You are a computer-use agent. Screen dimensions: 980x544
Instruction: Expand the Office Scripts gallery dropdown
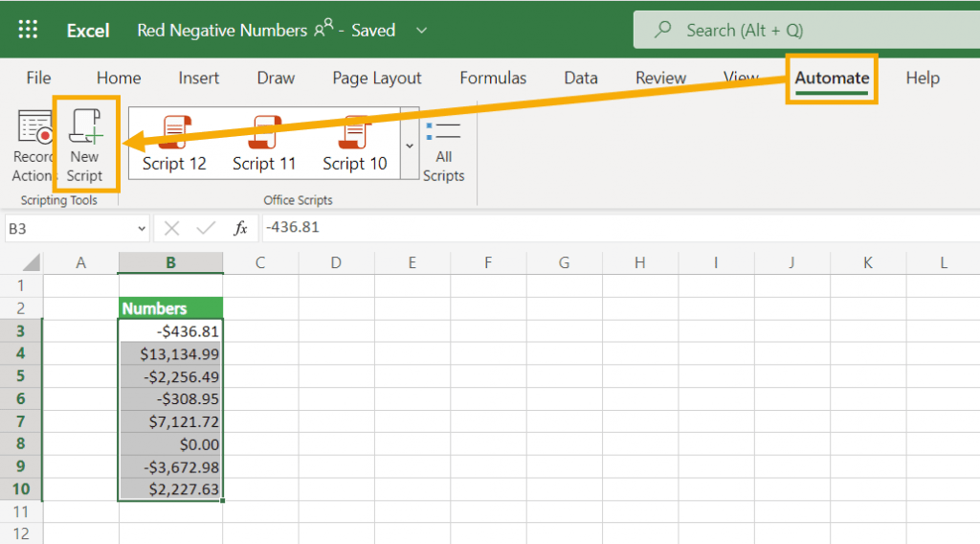410,145
